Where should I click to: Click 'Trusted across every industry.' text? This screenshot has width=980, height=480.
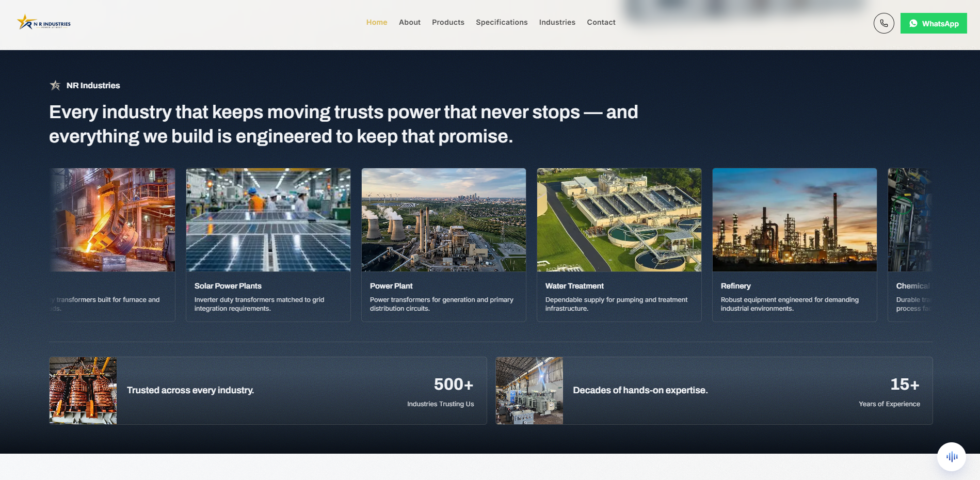pos(190,390)
